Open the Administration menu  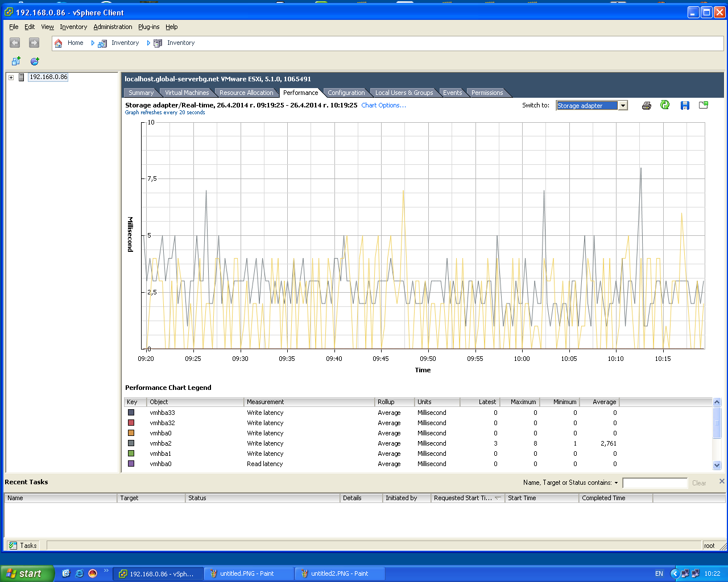point(113,27)
